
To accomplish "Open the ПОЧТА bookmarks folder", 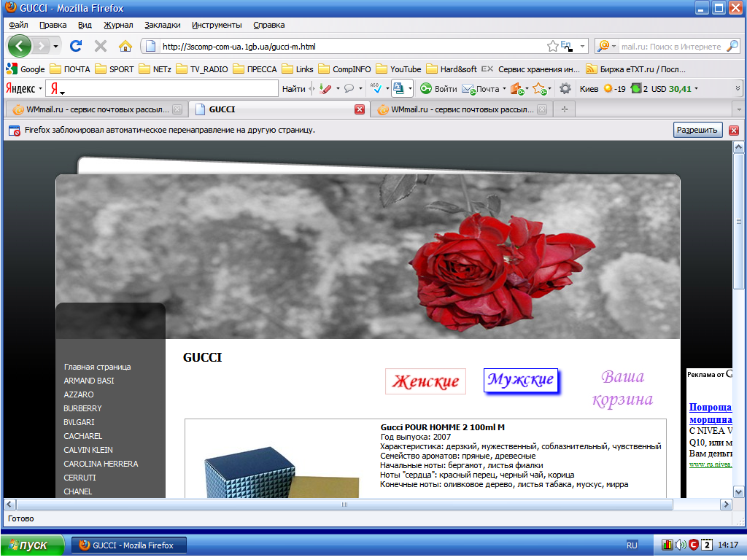I will (x=70, y=69).
